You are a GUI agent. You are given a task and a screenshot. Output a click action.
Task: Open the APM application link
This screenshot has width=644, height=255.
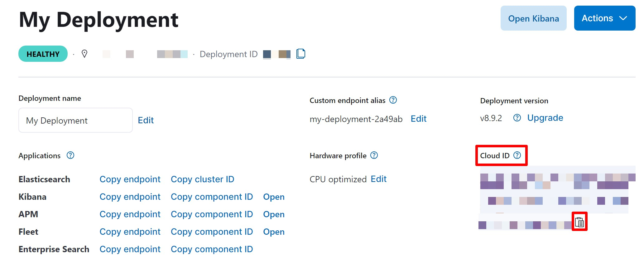274,214
